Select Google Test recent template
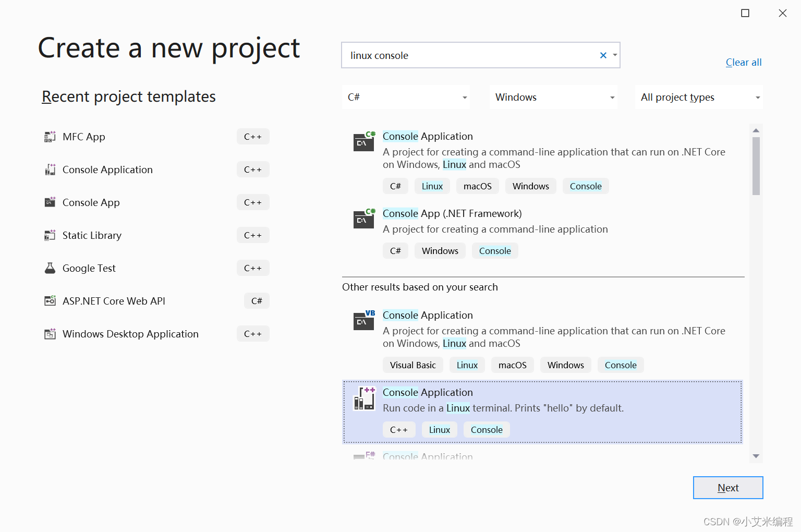Viewport: 801px width, 532px height. pyautogui.click(x=156, y=268)
